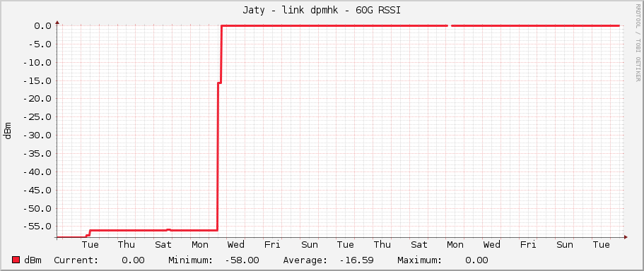The width and height of the screenshot is (644, 271).
Task: Click the x-axis label Thu after the first Tue
Action: pos(127,245)
